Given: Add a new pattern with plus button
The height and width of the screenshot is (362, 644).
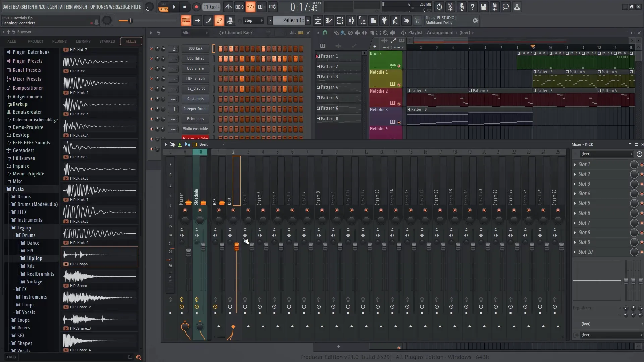Looking at the screenshot, I should [x=308, y=21].
